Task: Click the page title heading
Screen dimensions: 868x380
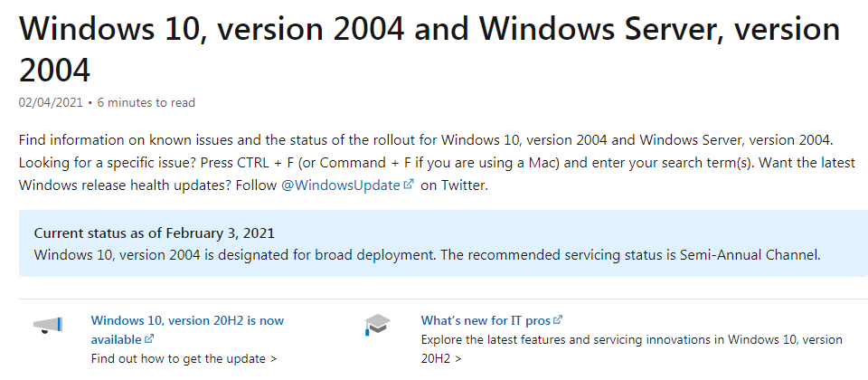Action: pyautogui.click(x=429, y=49)
